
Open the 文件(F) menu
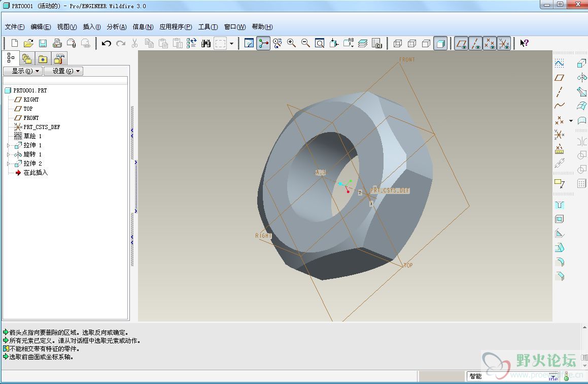coord(15,26)
